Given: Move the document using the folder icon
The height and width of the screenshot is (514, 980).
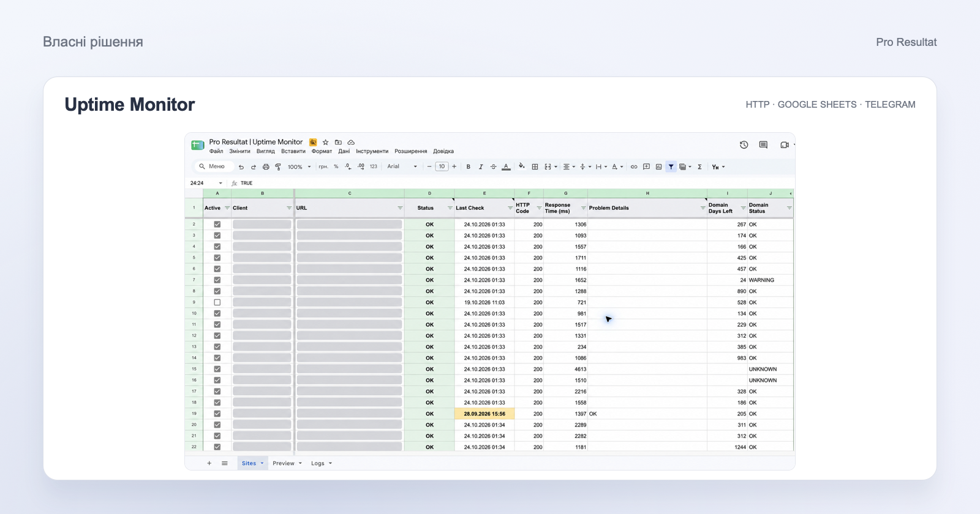Looking at the screenshot, I should click(338, 143).
